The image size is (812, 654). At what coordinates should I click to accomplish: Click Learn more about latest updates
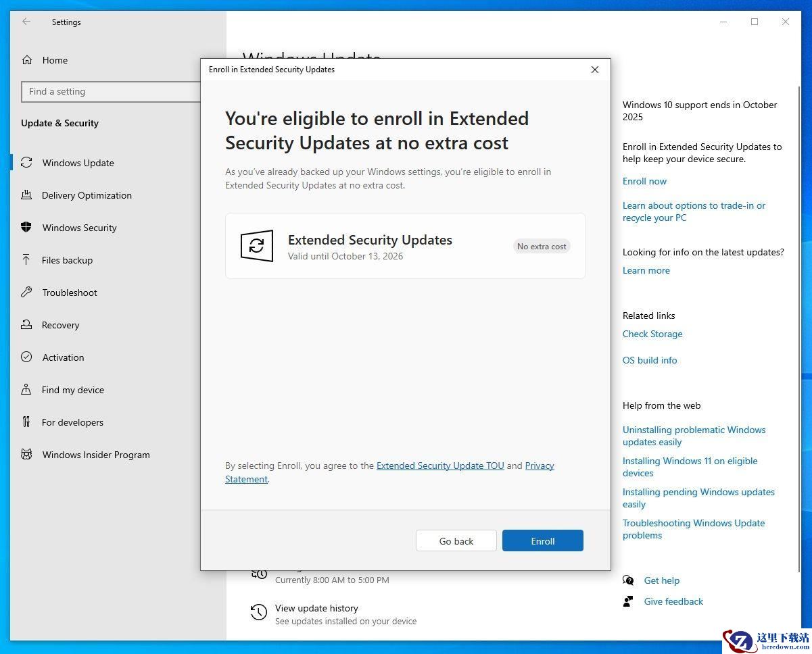coord(646,270)
